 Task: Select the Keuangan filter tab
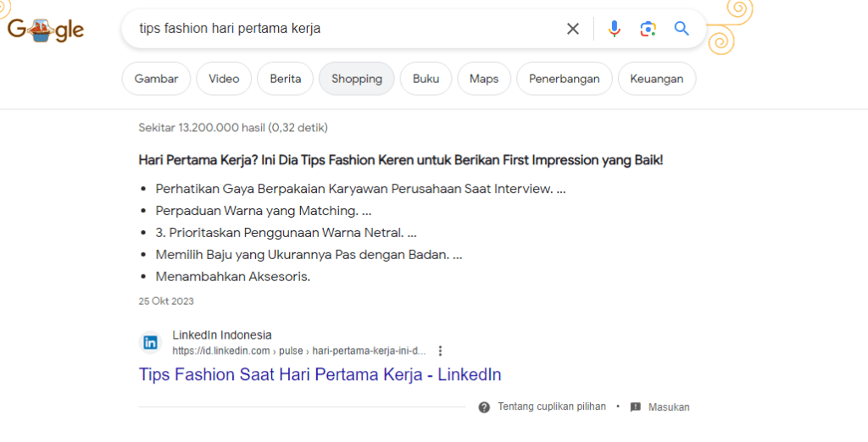(x=657, y=79)
